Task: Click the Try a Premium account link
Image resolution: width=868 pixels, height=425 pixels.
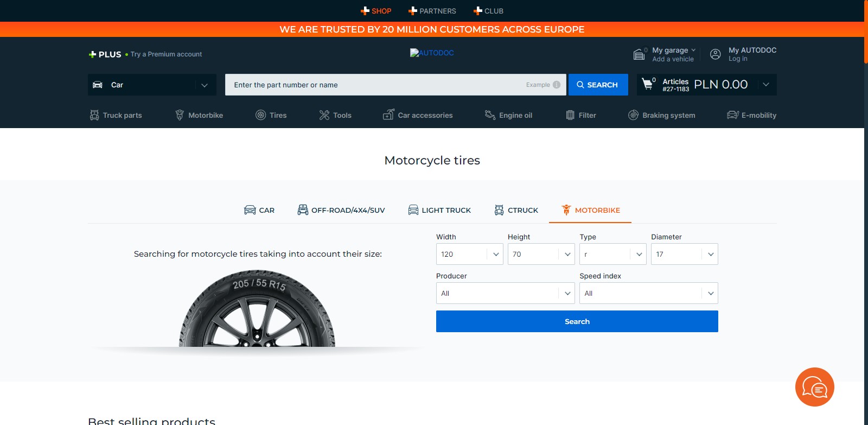Action: [x=166, y=54]
